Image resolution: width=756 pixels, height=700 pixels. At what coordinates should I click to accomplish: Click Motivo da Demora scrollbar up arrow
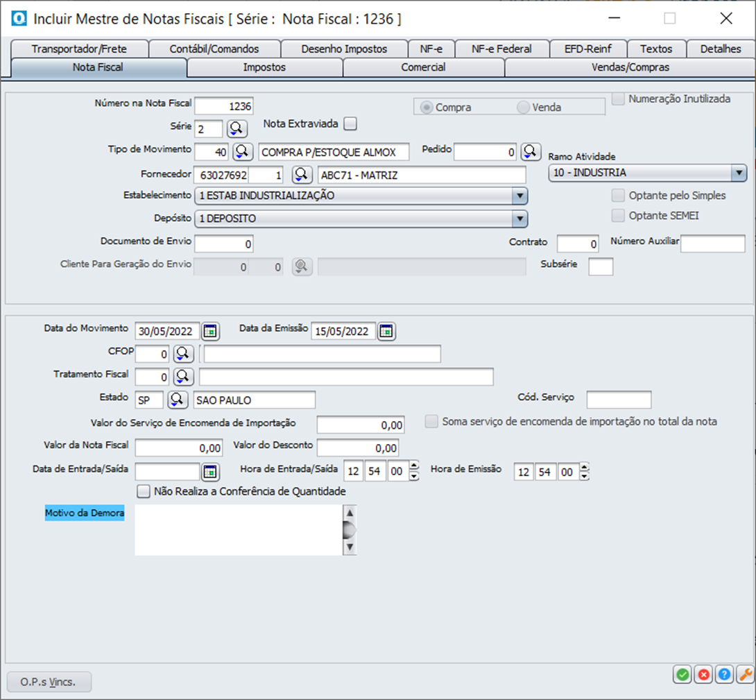tap(350, 513)
